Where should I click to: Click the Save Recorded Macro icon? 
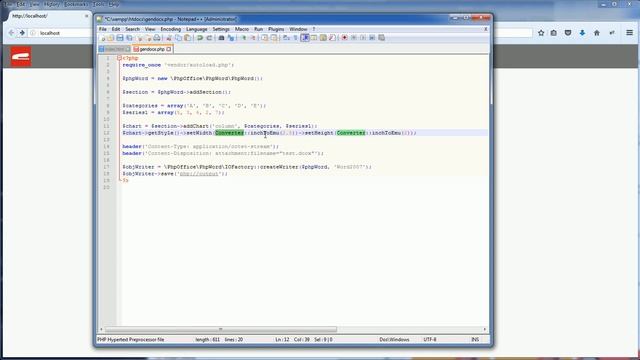381,38
